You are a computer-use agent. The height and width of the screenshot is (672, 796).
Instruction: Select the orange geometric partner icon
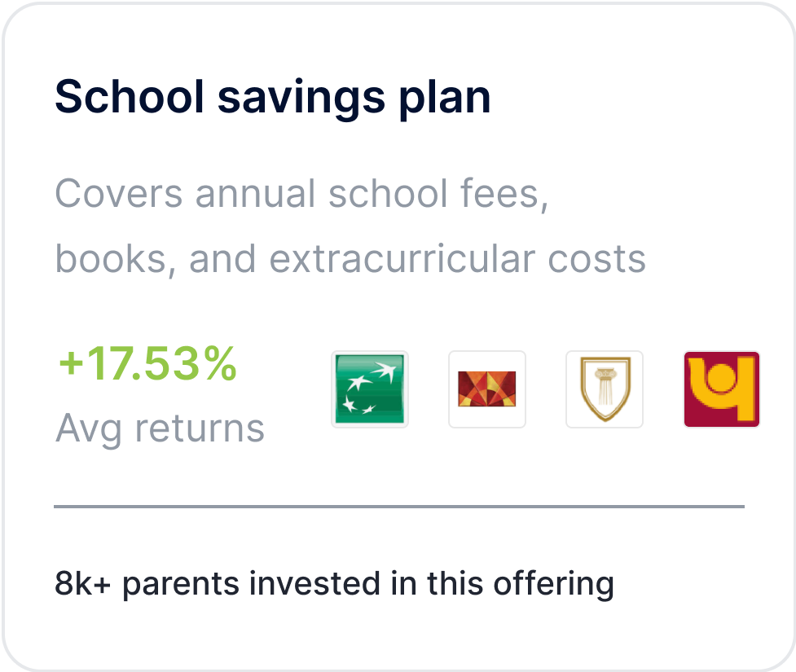487,389
